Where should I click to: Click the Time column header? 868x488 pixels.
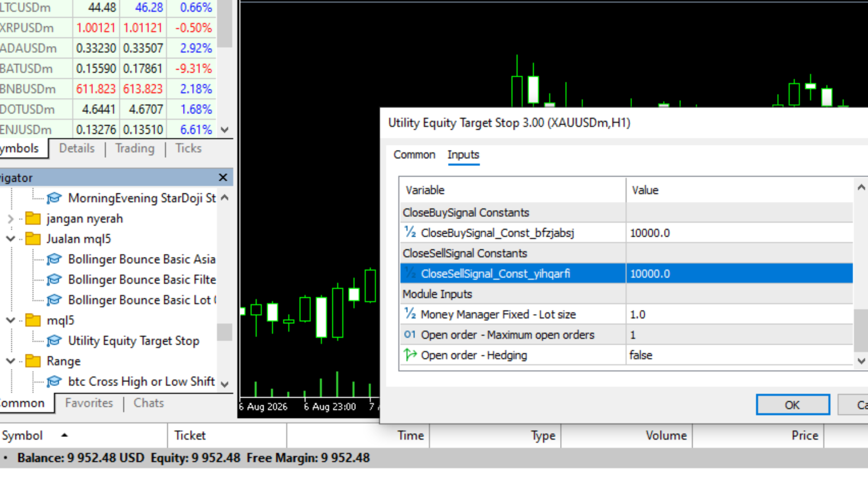[358, 436]
